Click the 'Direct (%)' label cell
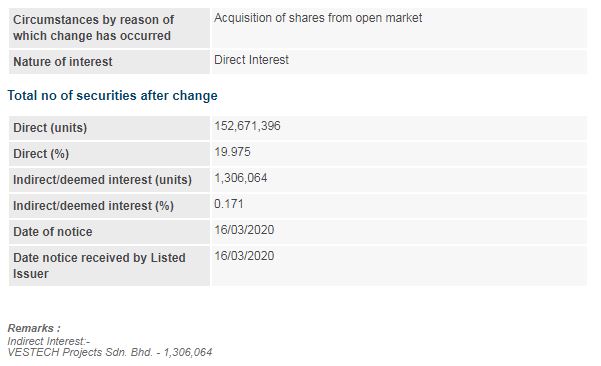 (x=109, y=154)
